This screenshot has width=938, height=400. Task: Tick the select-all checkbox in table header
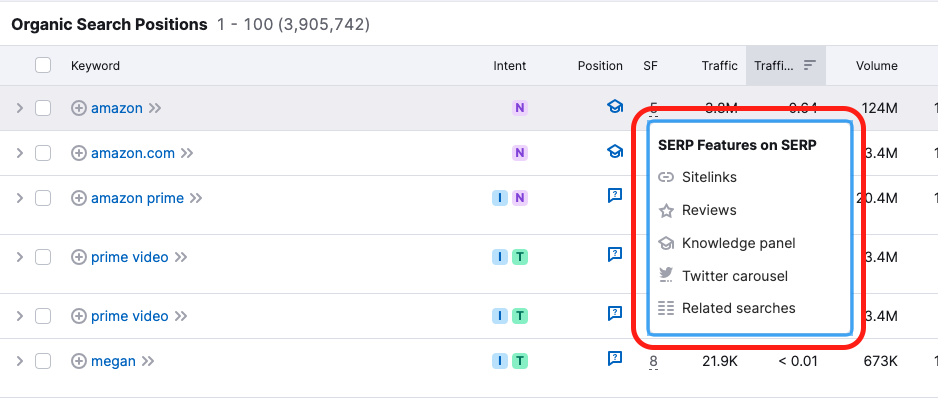coord(42,65)
